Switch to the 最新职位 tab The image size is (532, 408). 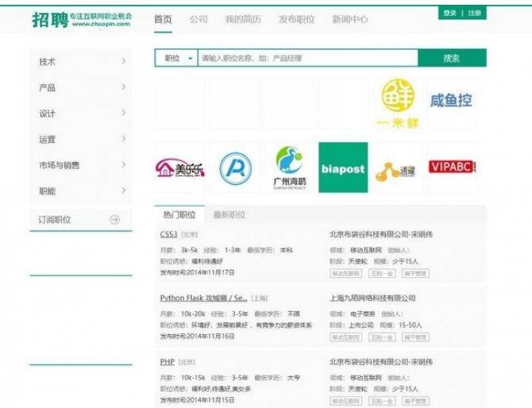[229, 215]
